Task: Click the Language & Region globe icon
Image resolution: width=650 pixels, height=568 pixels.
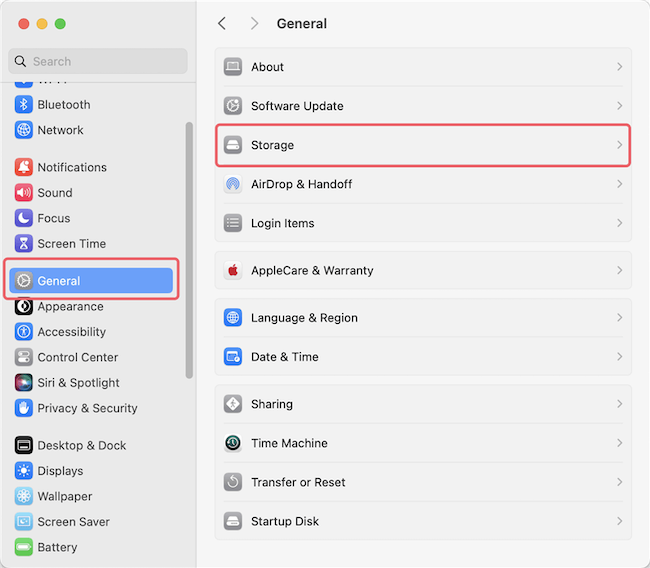Action: (233, 318)
